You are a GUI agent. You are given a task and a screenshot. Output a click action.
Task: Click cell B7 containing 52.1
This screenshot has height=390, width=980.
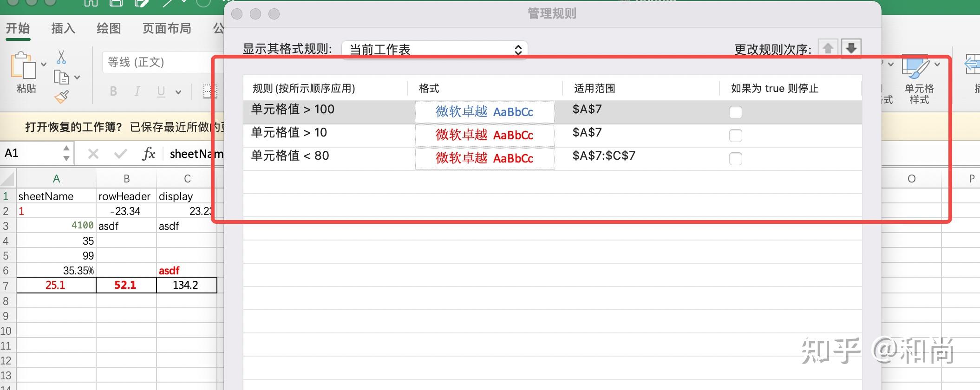pos(126,285)
